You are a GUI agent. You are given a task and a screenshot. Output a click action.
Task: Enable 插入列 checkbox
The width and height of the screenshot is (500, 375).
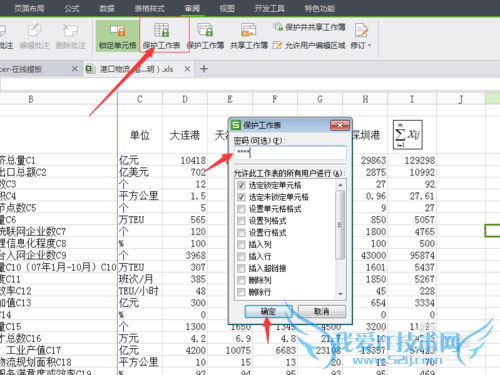click(x=241, y=245)
